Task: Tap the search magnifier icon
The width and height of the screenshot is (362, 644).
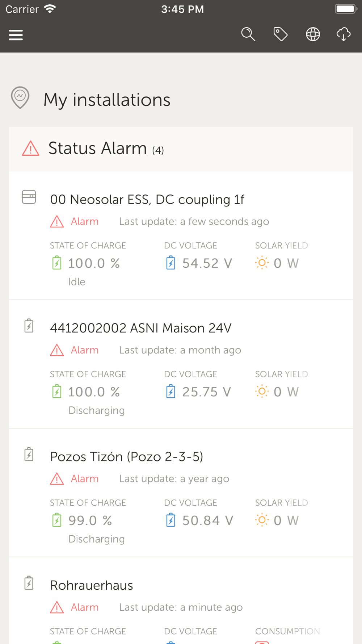Action: [x=248, y=34]
